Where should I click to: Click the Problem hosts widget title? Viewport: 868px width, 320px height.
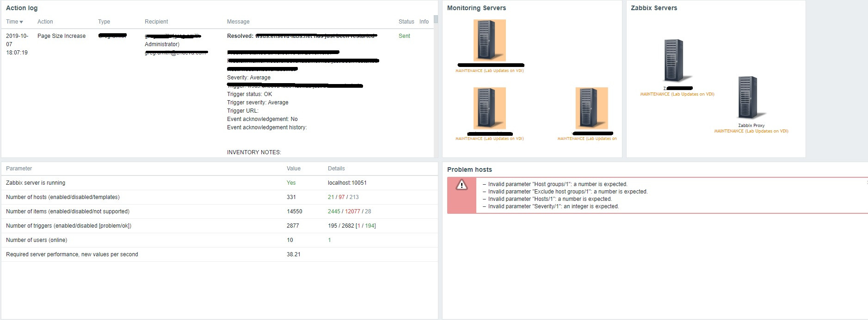469,169
